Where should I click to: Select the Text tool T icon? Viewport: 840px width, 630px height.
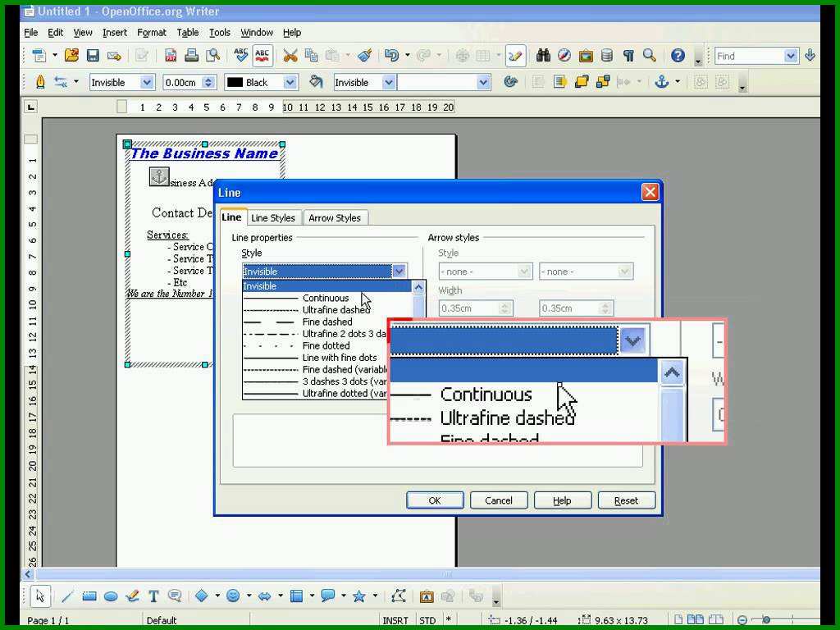[x=153, y=596]
